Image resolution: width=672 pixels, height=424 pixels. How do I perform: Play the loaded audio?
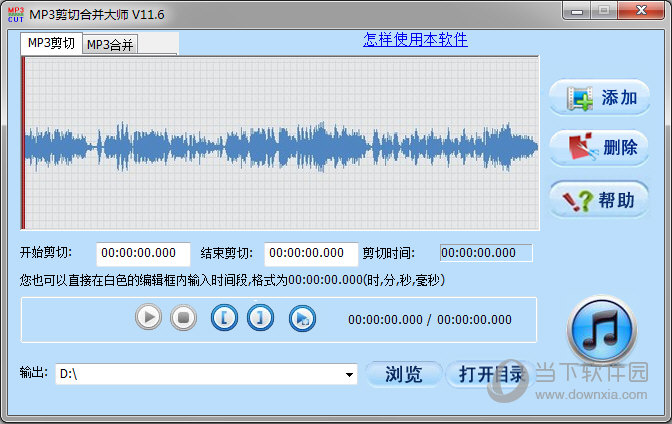148,317
